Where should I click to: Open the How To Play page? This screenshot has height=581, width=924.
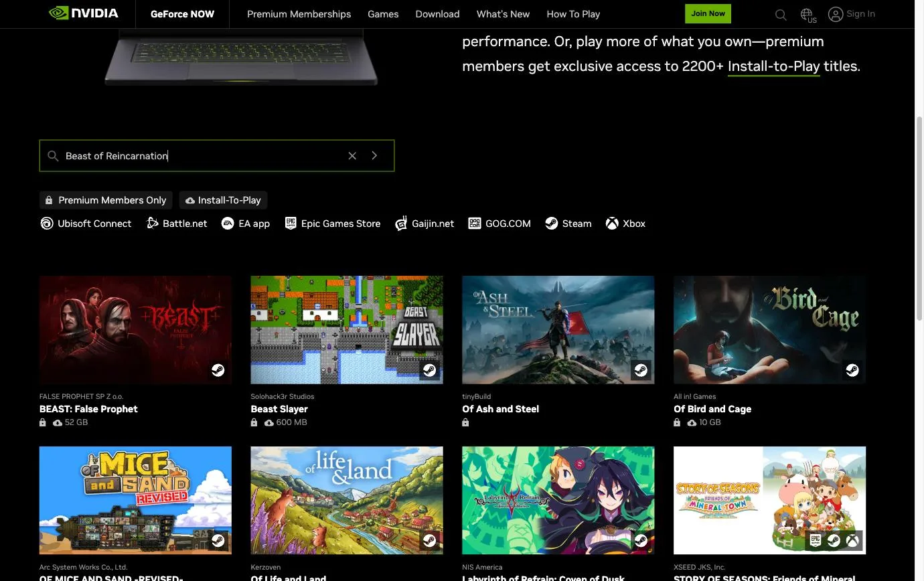tap(573, 14)
